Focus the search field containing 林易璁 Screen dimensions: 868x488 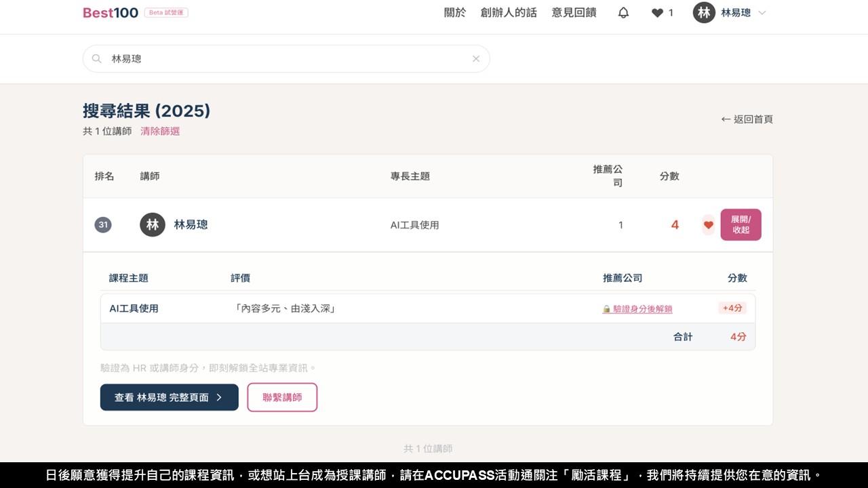(x=285, y=59)
